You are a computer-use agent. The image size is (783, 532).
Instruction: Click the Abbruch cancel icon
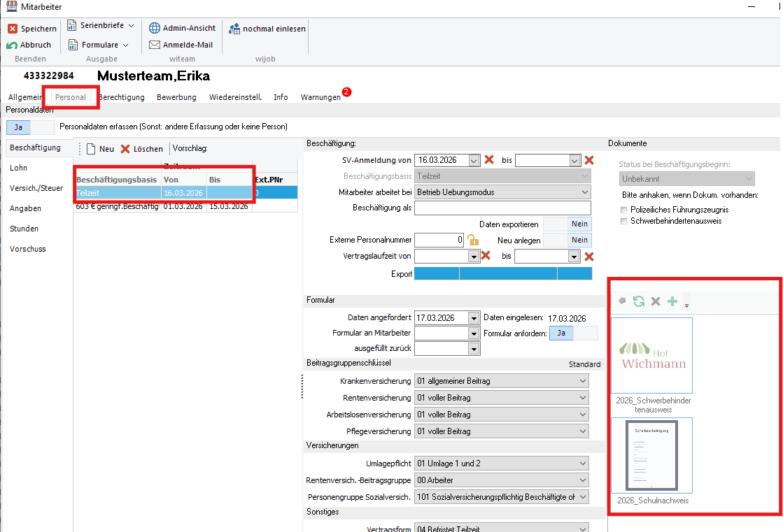[x=13, y=45]
